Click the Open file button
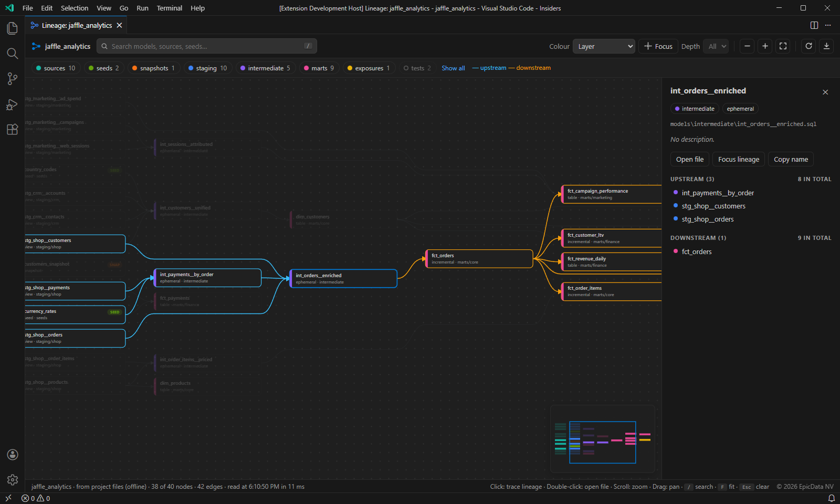 click(x=690, y=160)
